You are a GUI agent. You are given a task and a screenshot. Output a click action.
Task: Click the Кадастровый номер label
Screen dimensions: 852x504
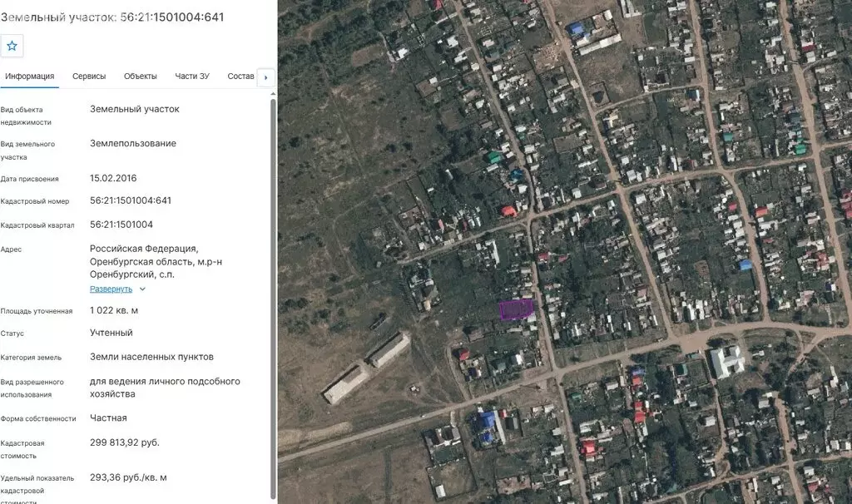[x=35, y=201]
